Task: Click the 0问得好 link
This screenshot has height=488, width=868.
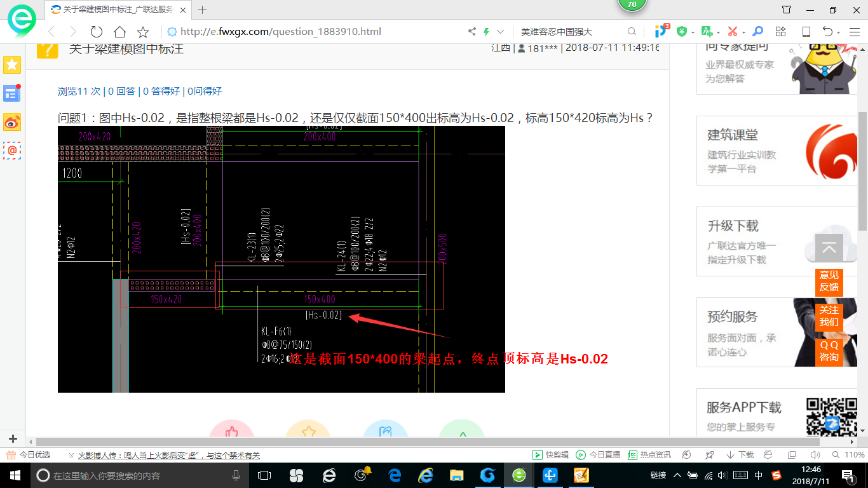Action: (205, 91)
